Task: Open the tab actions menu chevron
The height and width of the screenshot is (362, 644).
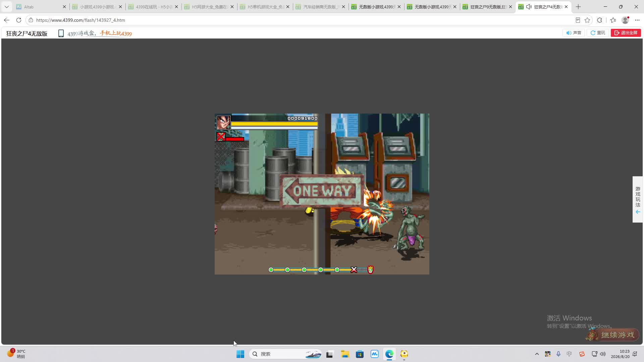Action: coord(7,7)
